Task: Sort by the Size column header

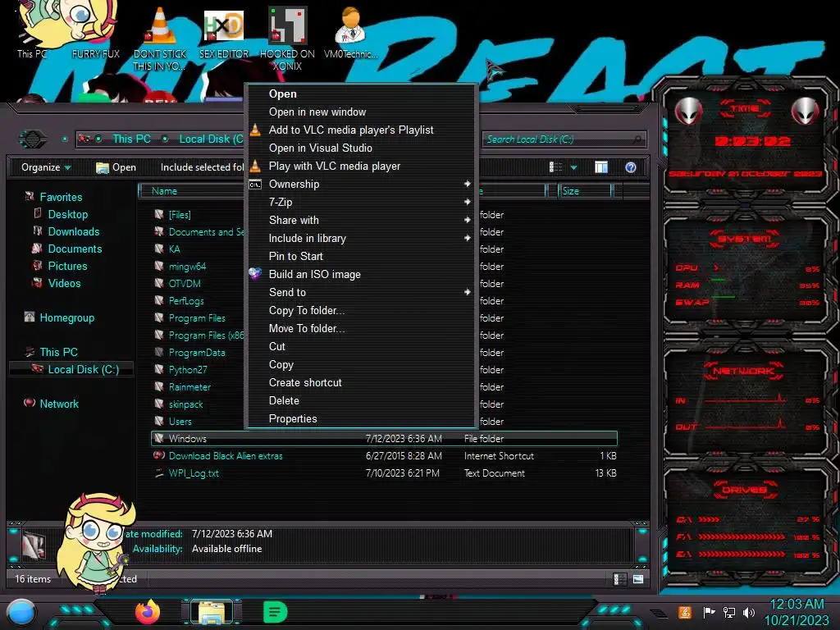Action: [x=585, y=191]
